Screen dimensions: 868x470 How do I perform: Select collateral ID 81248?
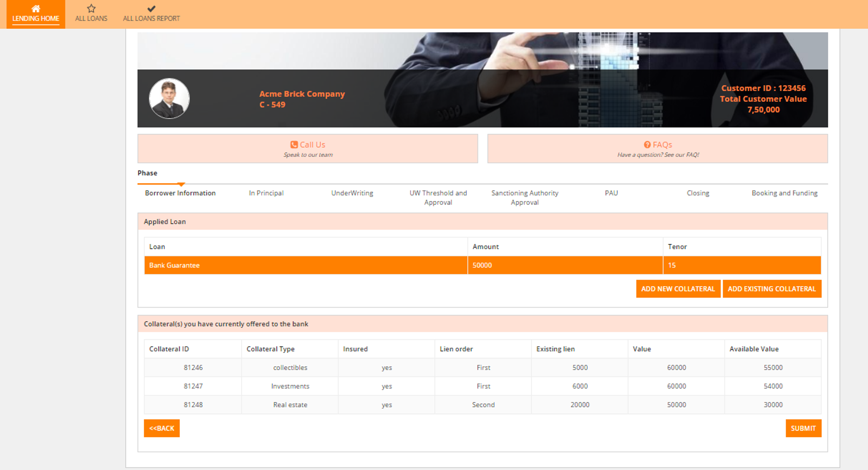(193, 405)
